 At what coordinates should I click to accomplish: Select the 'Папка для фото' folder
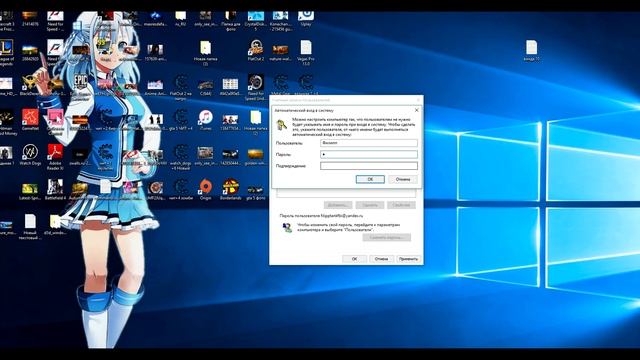(231, 16)
